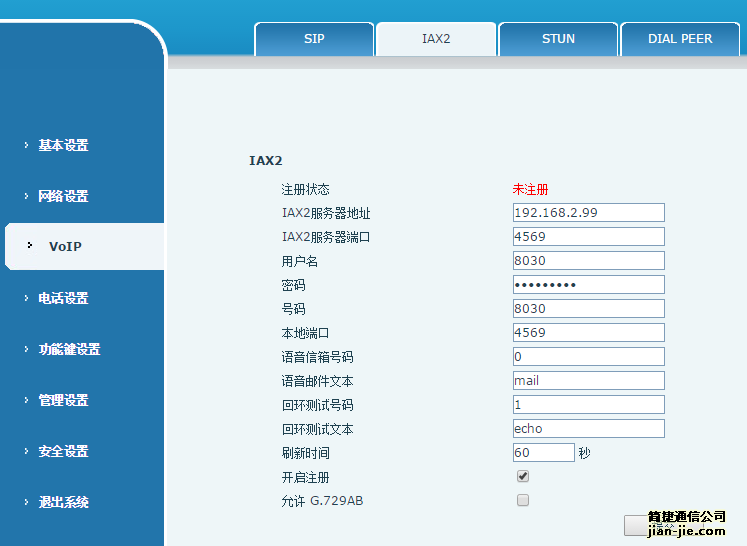This screenshot has height=546, width=747.
Task: Disable the 开启注册 checkbox
Action: click(523, 477)
